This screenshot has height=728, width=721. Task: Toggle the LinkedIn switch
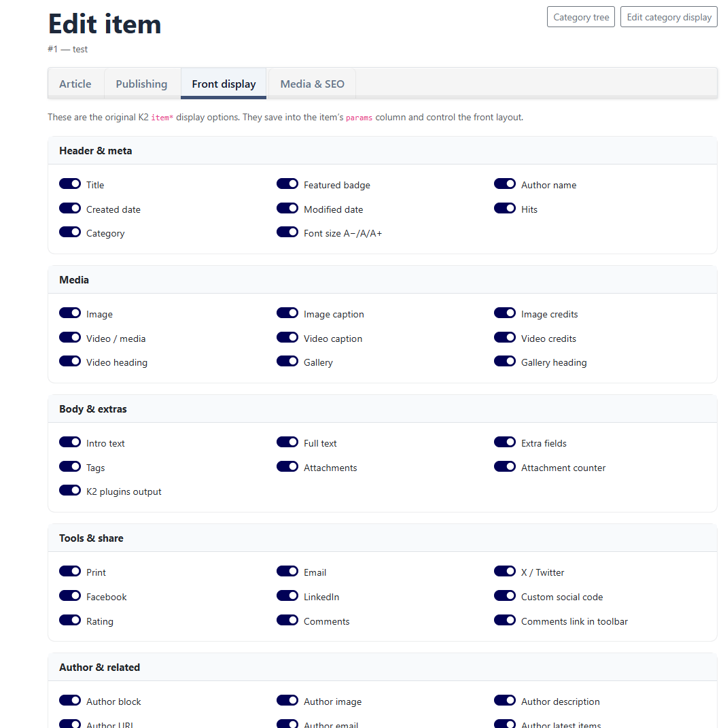click(287, 595)
